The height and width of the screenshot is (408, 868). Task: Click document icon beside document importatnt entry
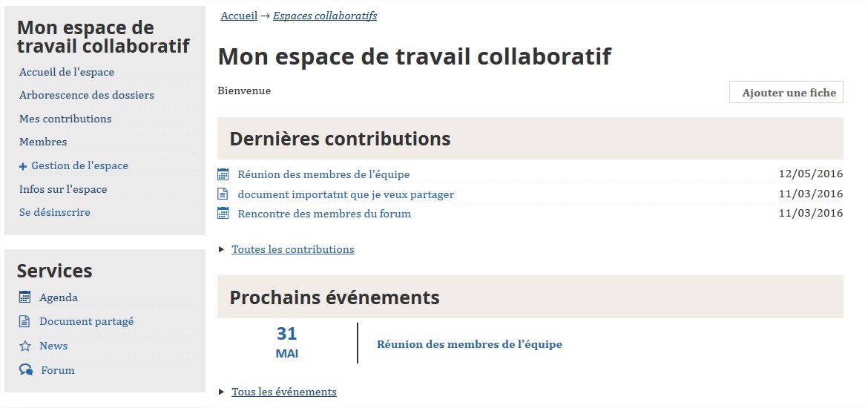[x=223, y=194]
